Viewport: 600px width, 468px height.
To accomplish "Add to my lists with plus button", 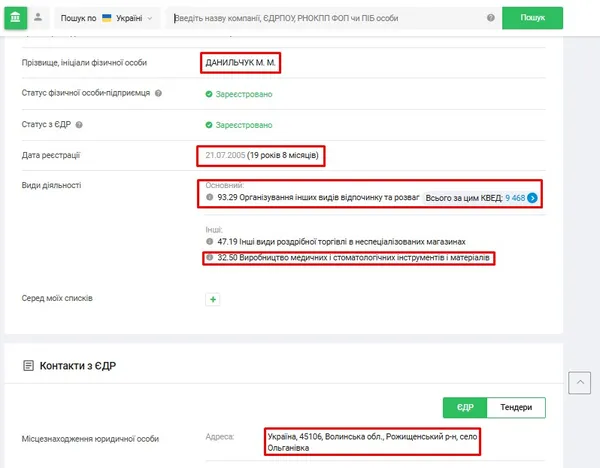I will [213, 299].
